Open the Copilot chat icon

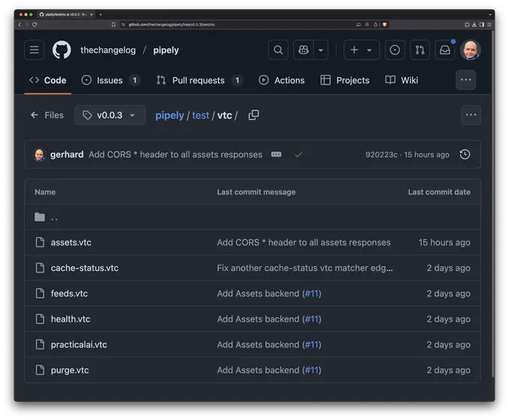coord(304,50)
